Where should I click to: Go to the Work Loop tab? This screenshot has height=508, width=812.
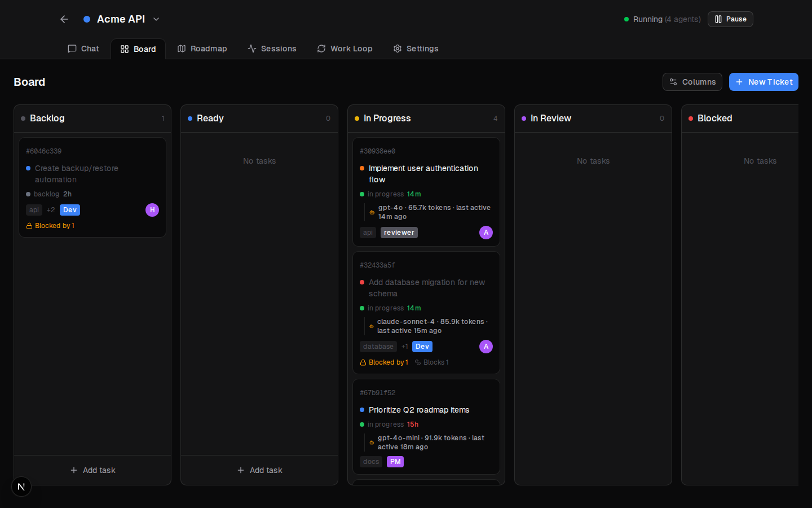[345, 49]
